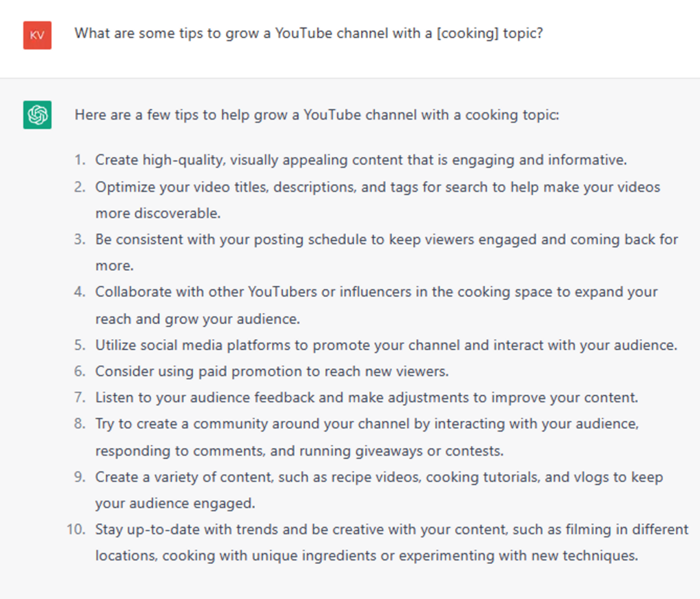
Task: Click the text 'more discoverable.'
Action: [158, 213]
